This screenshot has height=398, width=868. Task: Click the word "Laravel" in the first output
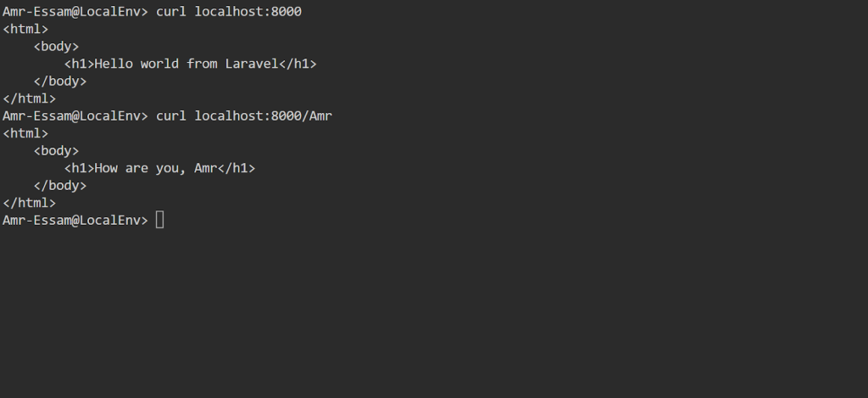tap(251, 64)
